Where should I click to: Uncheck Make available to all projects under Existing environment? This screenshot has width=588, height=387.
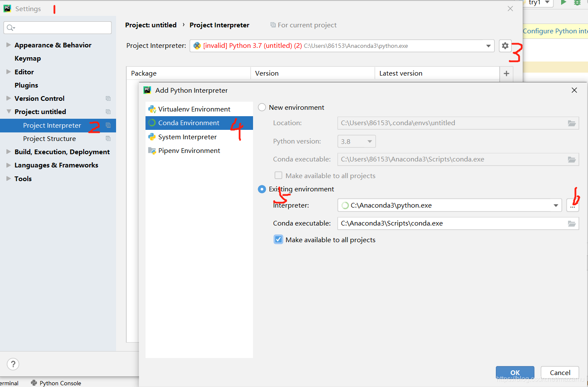coord(278,240)
